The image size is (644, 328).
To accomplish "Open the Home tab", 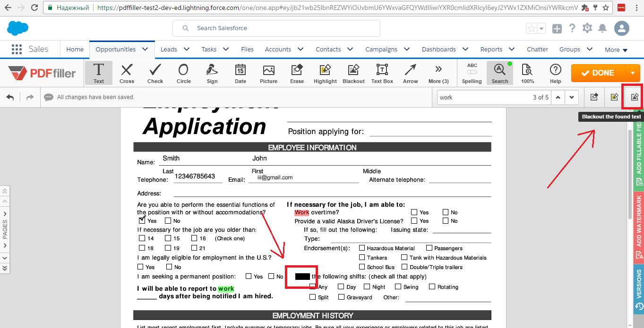I will click(75, 49).
